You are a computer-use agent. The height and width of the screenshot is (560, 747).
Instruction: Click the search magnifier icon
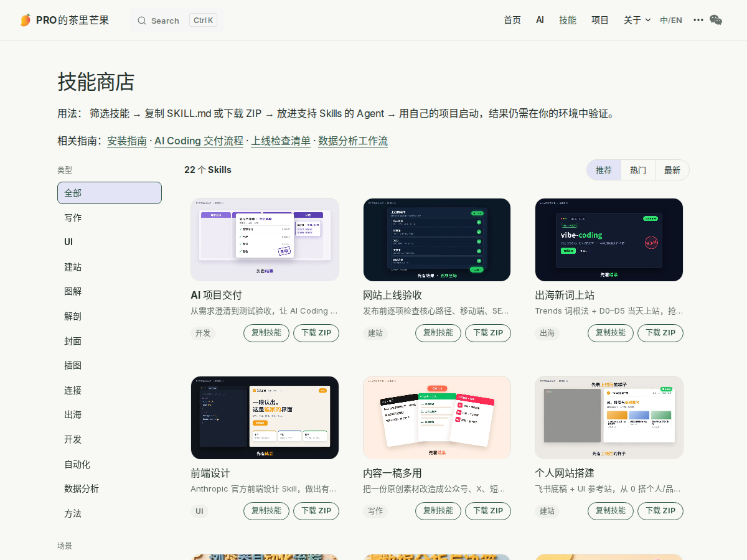(142, 21)
